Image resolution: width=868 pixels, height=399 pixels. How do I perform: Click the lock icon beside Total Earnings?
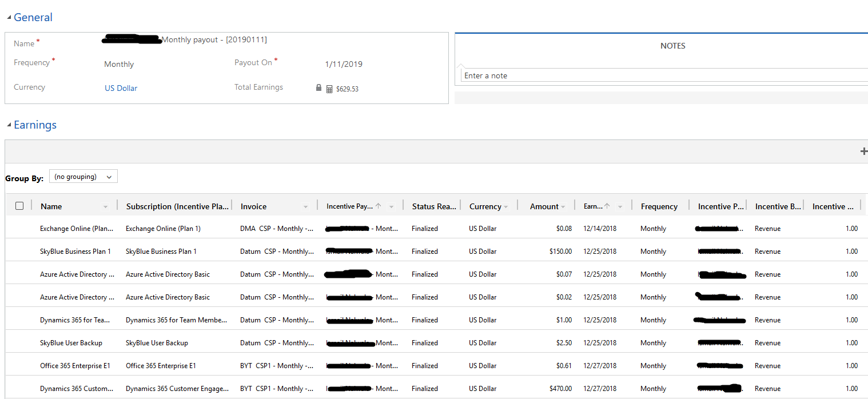318,88
